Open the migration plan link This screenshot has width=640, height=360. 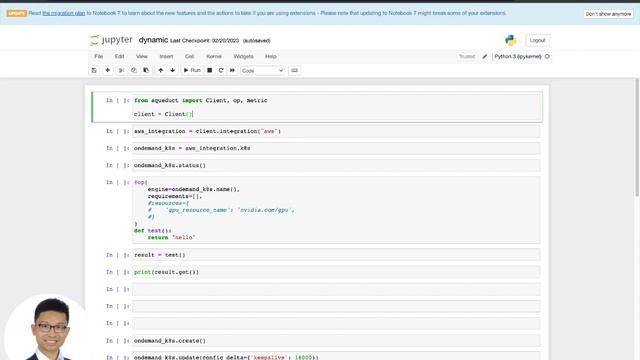click(64, 13)
